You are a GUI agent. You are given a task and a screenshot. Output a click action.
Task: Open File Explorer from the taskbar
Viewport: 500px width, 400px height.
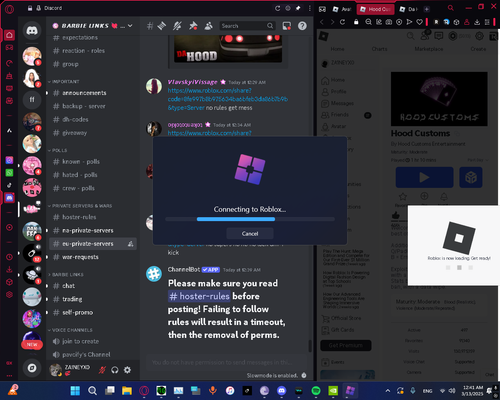127,390
